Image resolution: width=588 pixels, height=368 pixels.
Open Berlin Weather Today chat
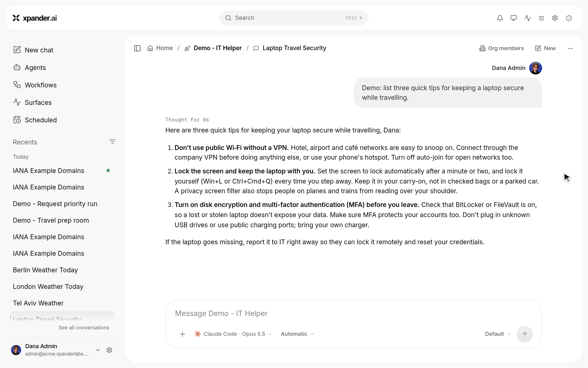pos(62,270)
